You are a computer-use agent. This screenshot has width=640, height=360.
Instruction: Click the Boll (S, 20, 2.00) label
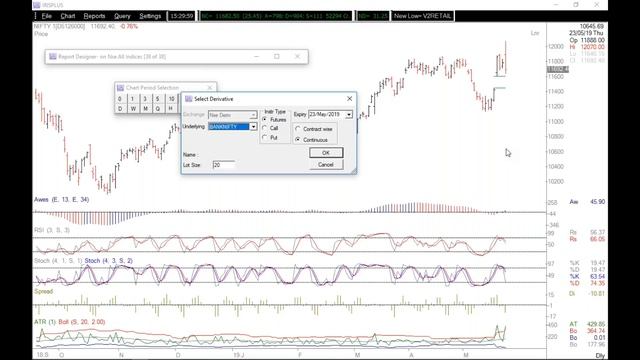(x=82, y=322)
